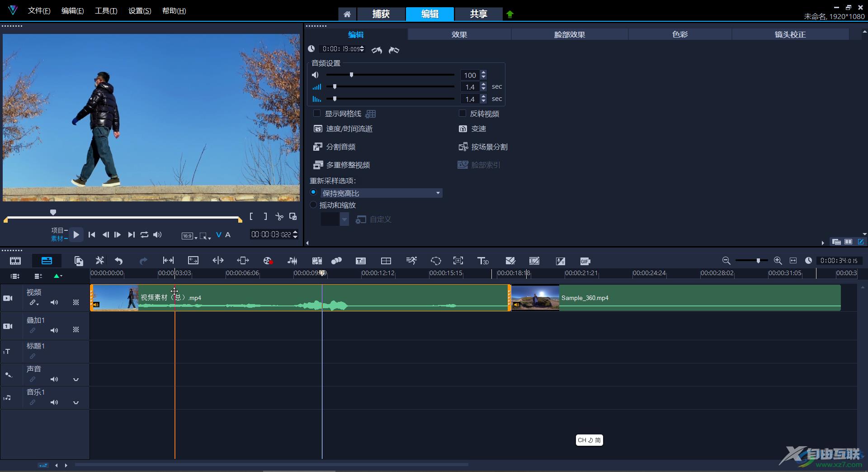Image resolution: width=868 pixels, height=472 pixels.
Task: Click the copy attributes icon in timeline toolbar
Action: (x=79, y=261)
